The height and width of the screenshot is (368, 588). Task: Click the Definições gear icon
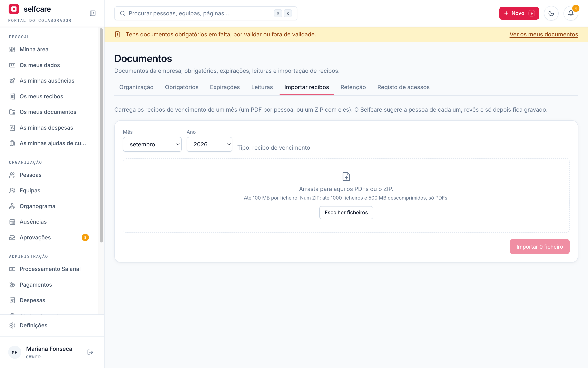12,325
